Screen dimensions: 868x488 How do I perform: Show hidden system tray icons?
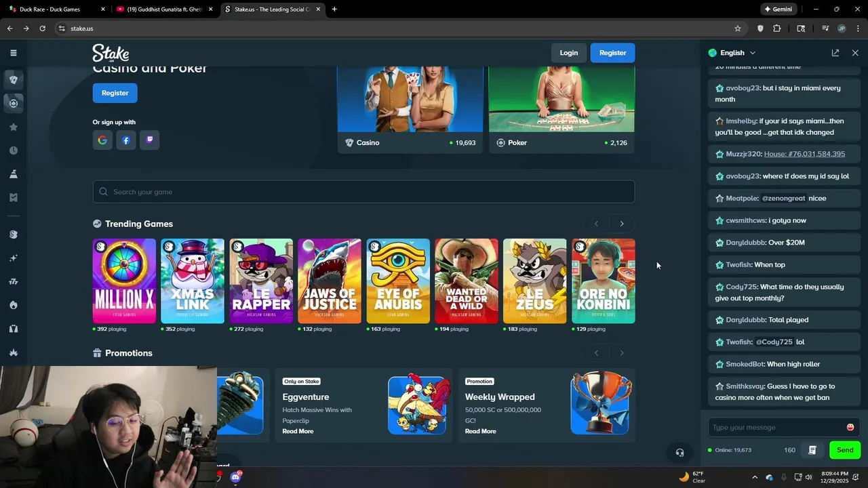coord(755,477)
